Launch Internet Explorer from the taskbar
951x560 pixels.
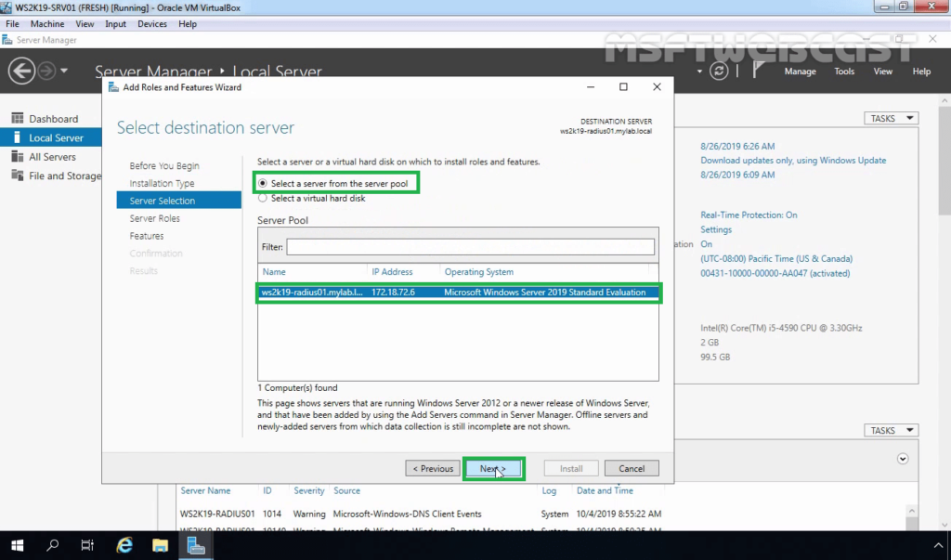124,545
